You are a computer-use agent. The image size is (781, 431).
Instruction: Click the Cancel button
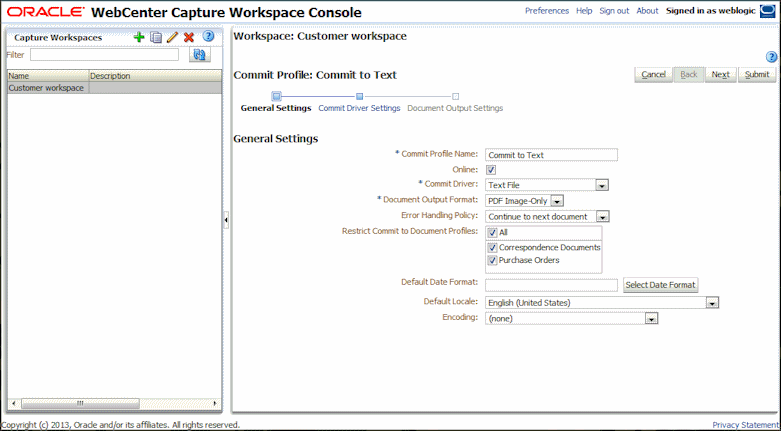[x=653, y=74]
